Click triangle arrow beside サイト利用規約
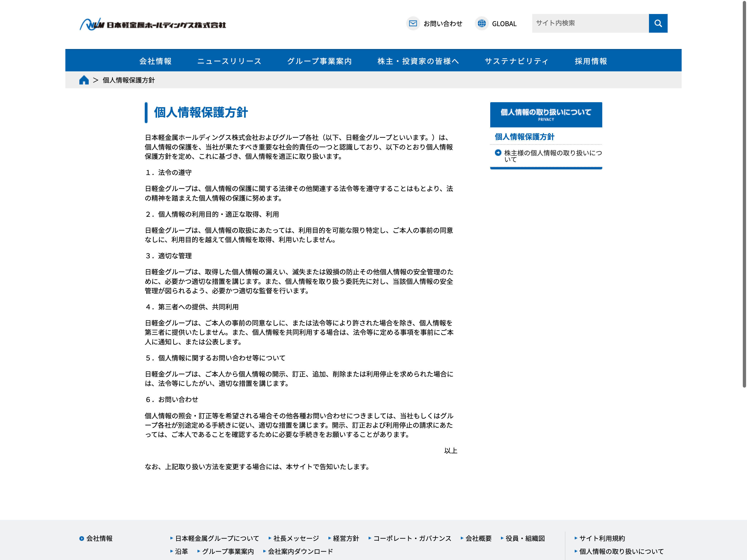The height and width of the screenshot is (560, 747). 576,538
